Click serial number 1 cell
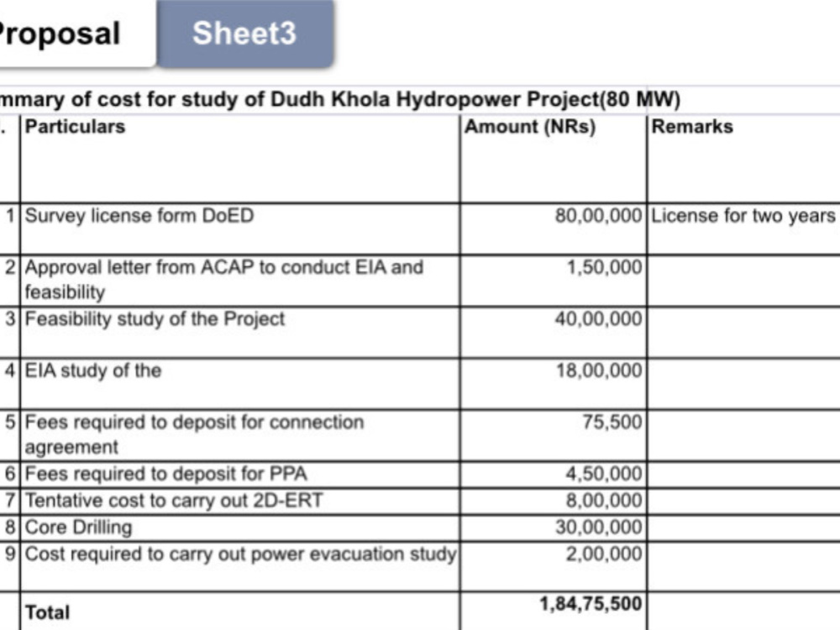Image resolution: width=840 pixels, height=630 pixels. 9,229
